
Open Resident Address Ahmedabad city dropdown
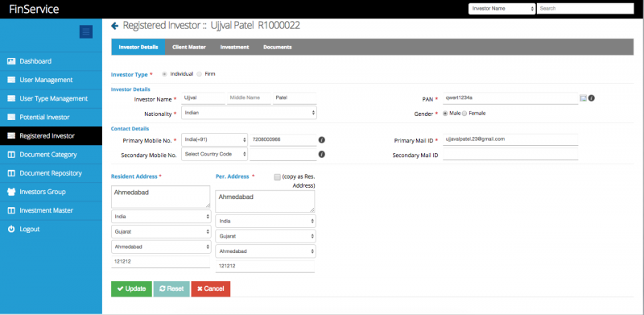pos(161,247)
